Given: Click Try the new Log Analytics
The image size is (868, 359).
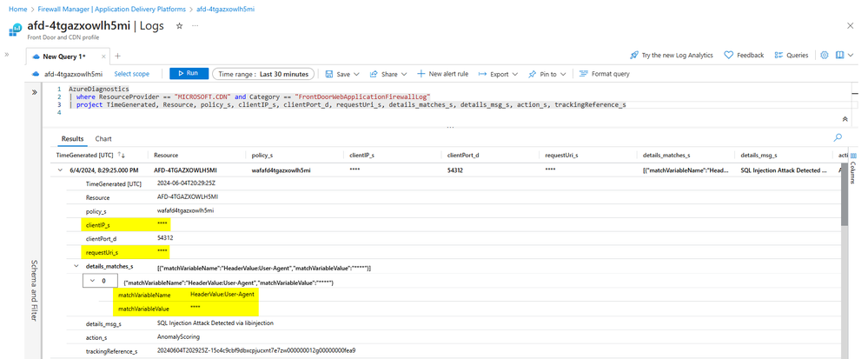Looking at the screenshot, I should [x=672, y=56].
